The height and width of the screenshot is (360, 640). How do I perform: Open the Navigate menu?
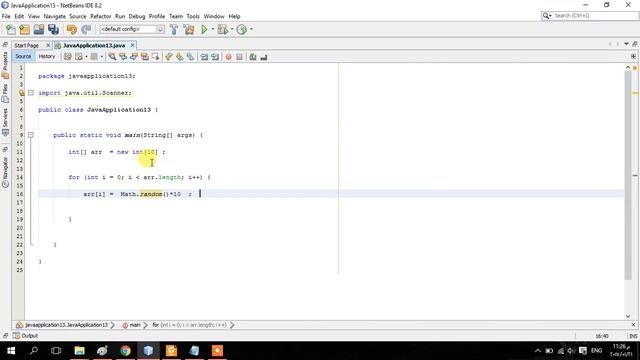point(54,16)
